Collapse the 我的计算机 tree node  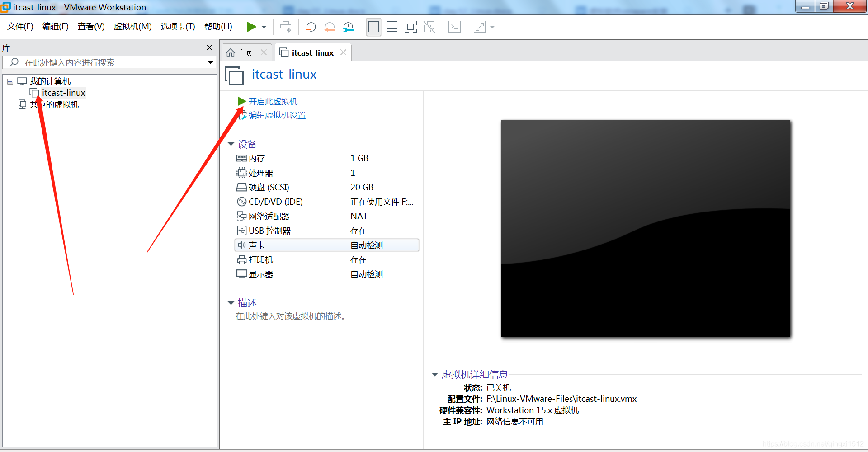tap(10, 81)
